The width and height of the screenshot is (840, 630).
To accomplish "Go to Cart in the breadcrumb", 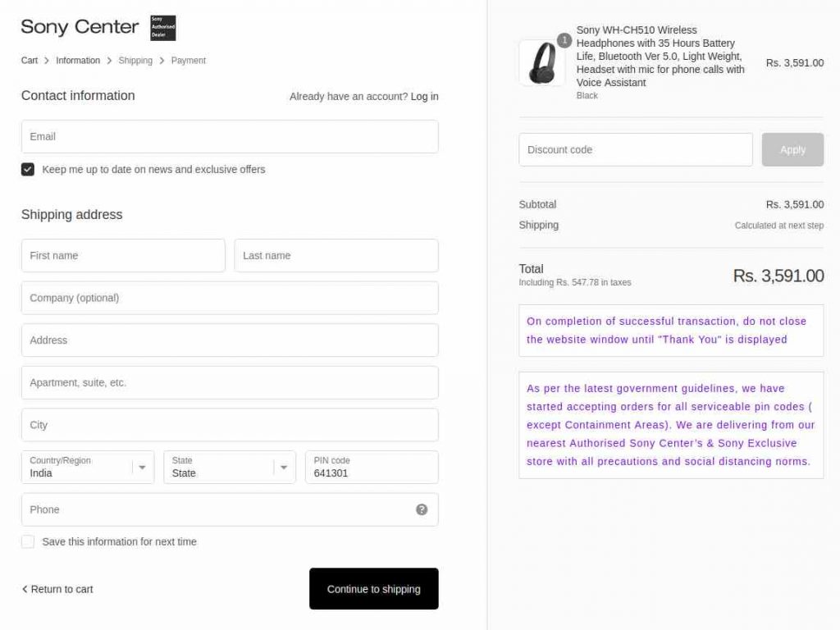I will coord(30,61).
